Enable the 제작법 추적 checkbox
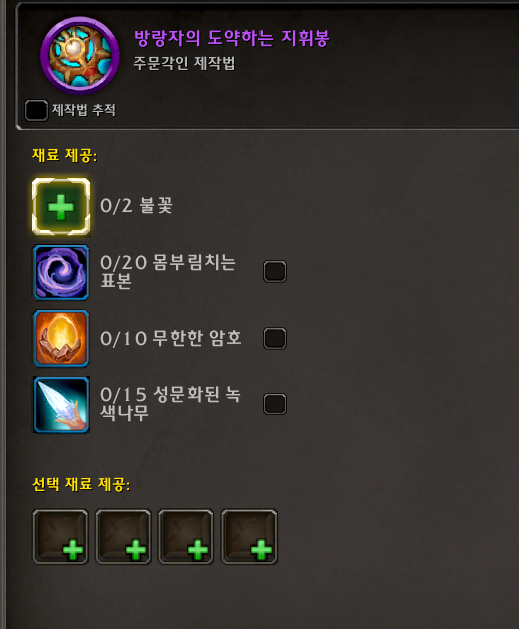The height and width of the screenshot is (630, 520). pyautogui.click(x=36, y=110)
